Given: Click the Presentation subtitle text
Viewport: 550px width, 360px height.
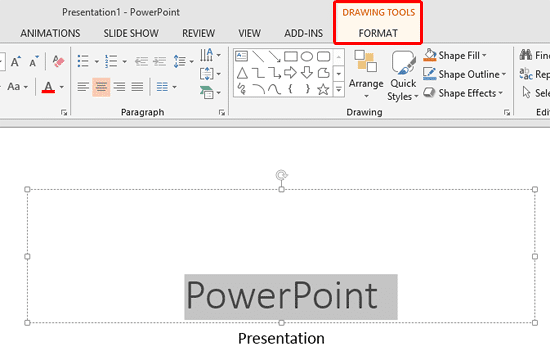Looking at the screenshot, I should tap(281, 339).
